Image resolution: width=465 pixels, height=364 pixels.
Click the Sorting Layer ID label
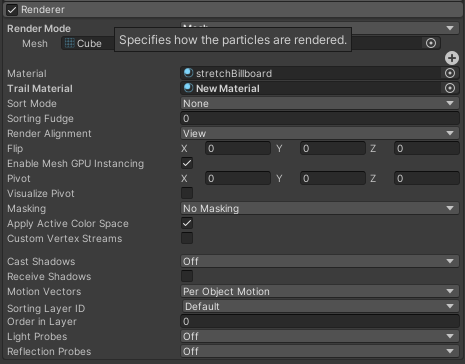click(46, 308)
